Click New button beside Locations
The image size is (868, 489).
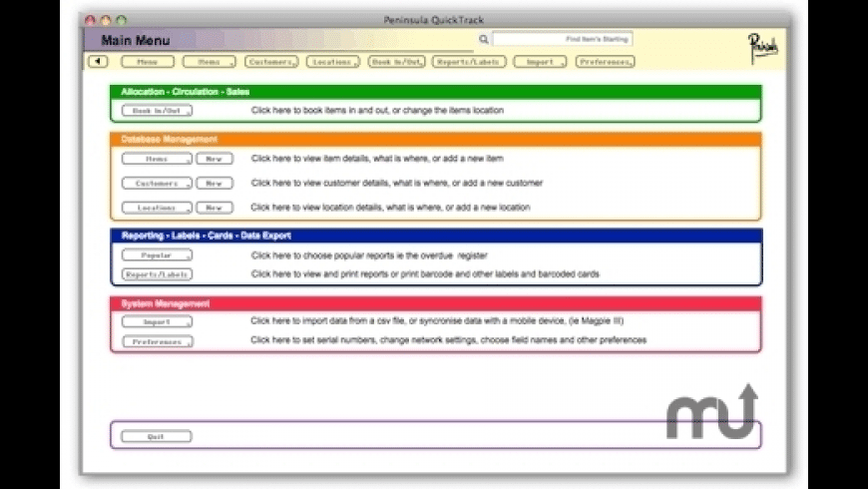pyautogui.click(x=215, y=208)
